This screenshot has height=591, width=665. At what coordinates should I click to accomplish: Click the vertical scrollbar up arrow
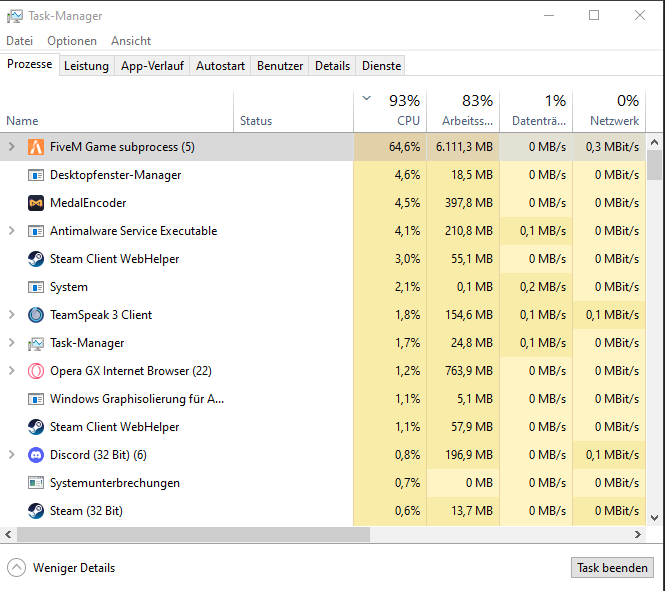pyautogui.click(x=654, y=142)
